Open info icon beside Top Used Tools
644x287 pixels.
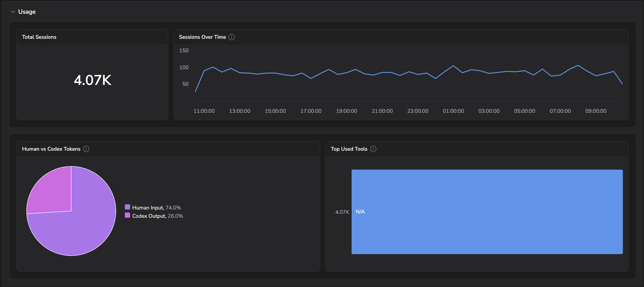pos(373,149)
